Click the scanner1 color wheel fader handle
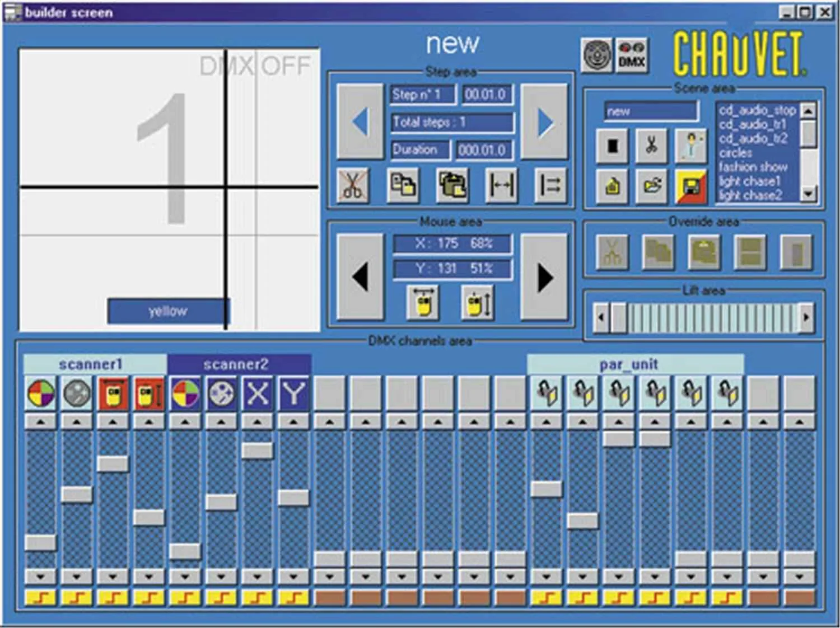This screenshot has height=628, width=840. pyautogui.click(x=41, y=542)
